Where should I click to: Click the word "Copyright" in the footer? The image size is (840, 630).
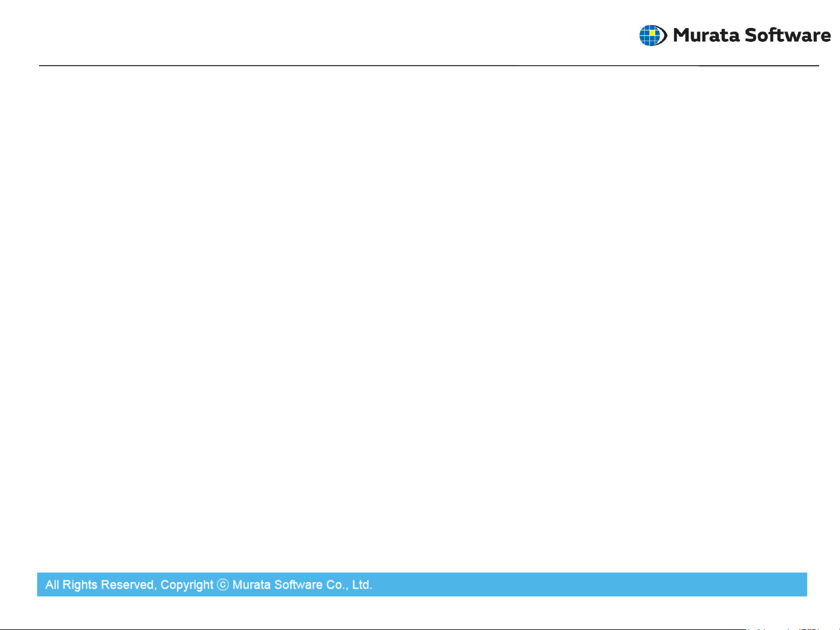pyautogui.click(x=187, y=585)
